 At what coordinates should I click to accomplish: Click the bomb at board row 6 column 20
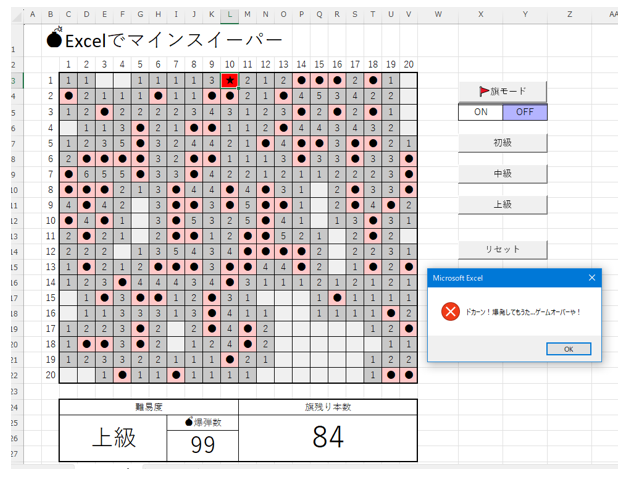[409, 159]
